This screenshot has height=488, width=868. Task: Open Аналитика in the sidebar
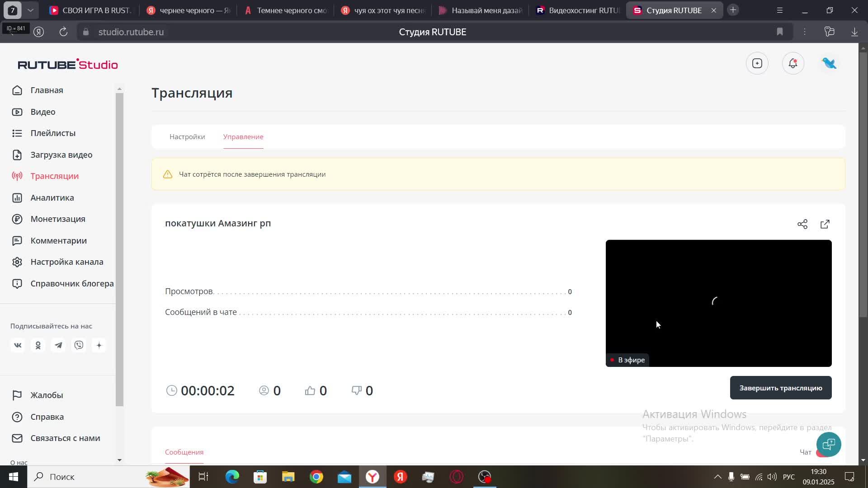coord(52,198)
